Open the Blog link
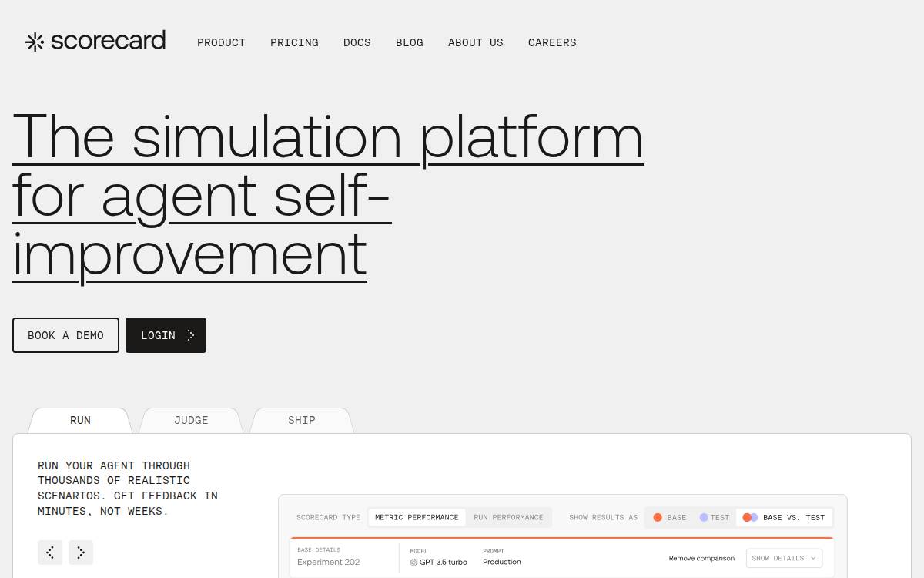924x578 pixels. pyautogui.click(x=410, y=42)
